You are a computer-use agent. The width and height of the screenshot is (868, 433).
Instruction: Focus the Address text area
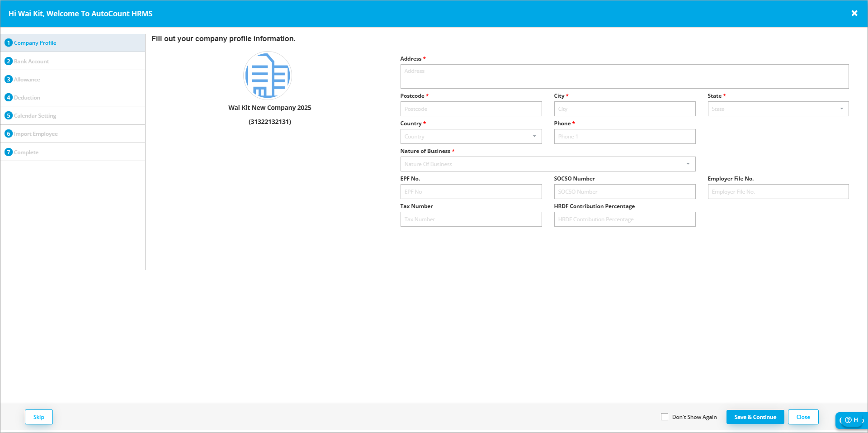[x=624, y=76]
